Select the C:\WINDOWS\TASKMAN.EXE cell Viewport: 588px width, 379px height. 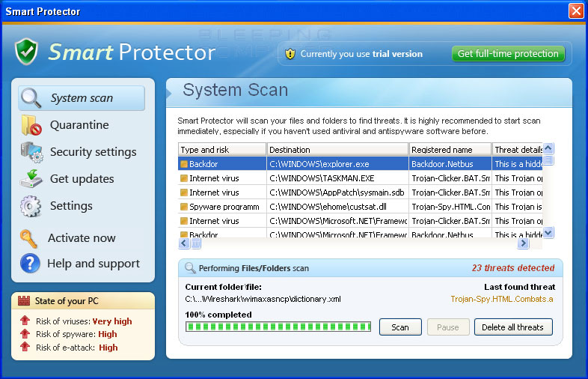pos(337,178)
